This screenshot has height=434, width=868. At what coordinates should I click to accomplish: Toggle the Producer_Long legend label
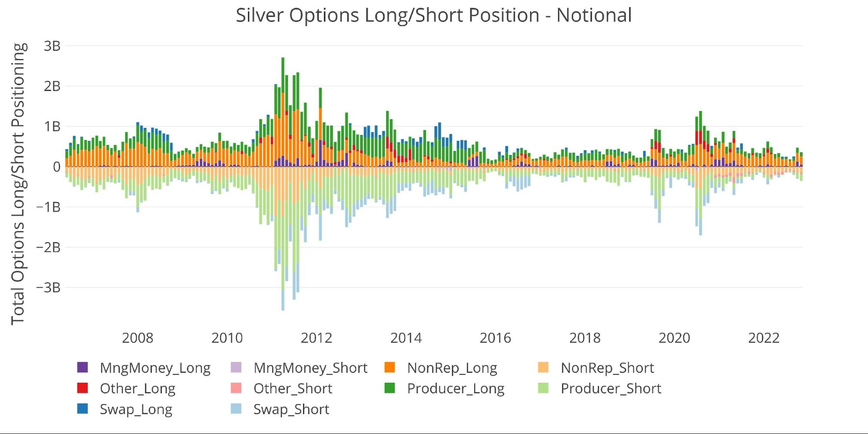click(x=455, y=388)
